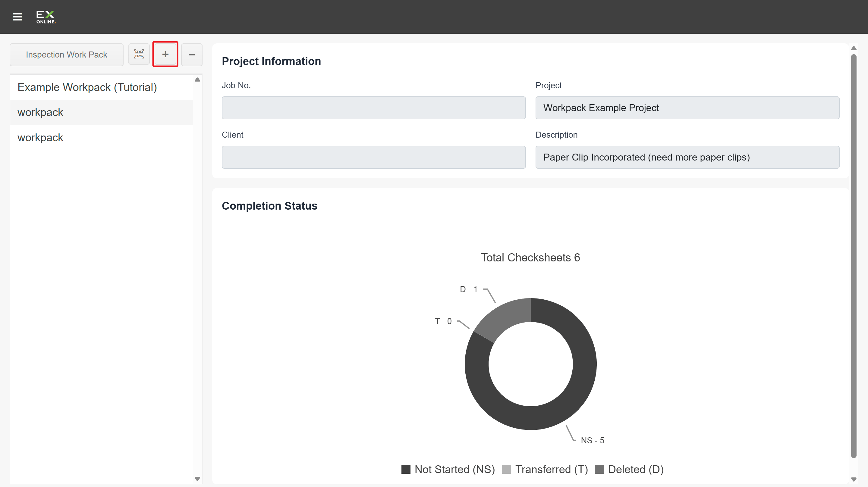Click the workpack list scroll up arrow

pyautogui.click(x=197, y=80)
